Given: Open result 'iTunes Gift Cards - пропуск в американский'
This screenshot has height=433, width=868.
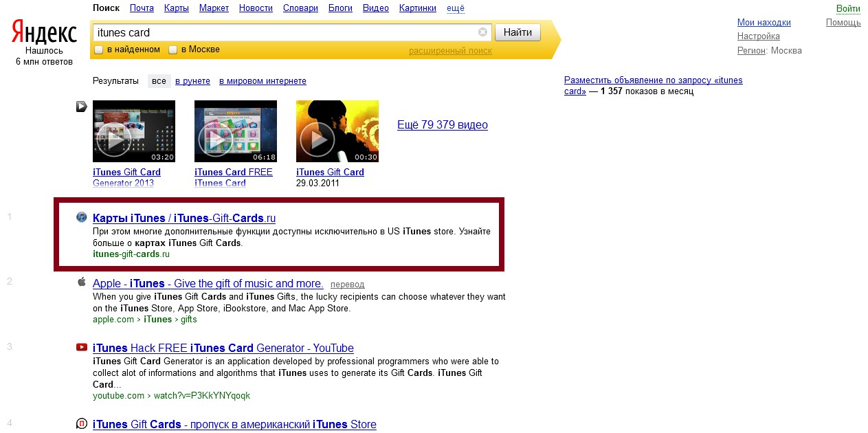Looking at the screenshot, I should pyautogui.click(x=234, y=425).
